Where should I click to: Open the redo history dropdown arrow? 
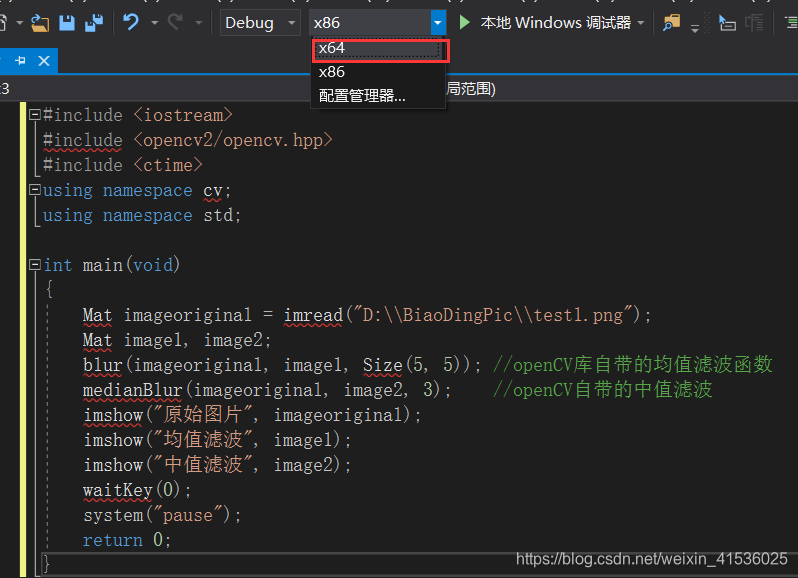[x=198, y=23]
